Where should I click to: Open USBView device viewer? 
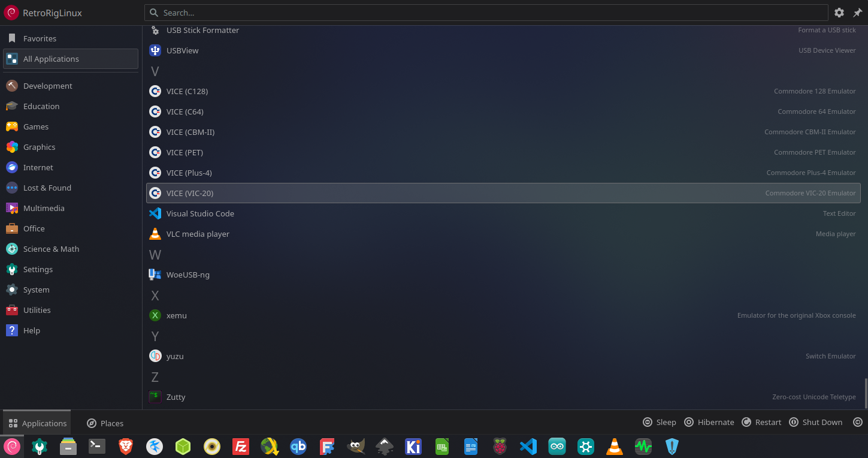click(182, 50)
